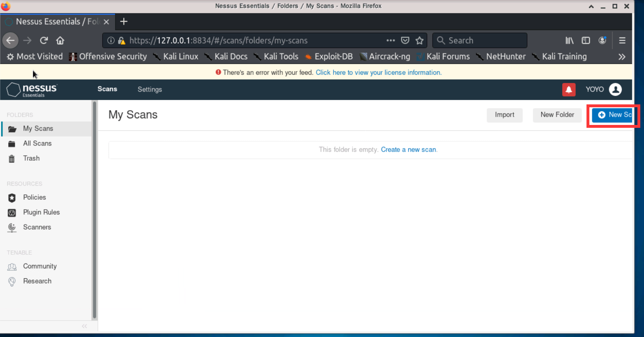
Task: Click the blue New Scan button
Action: (x=612, y=115)
